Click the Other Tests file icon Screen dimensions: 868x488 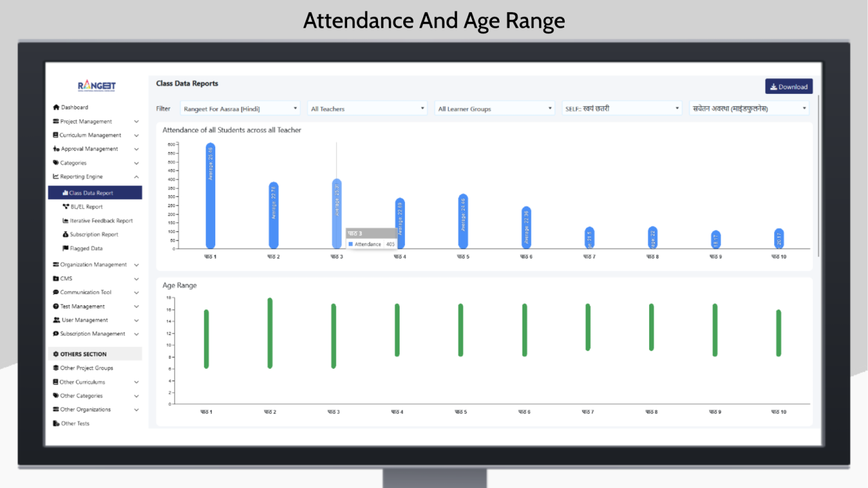coord(56,424)
